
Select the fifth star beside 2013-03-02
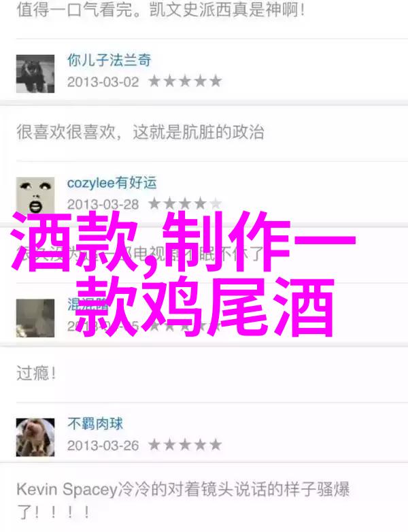coord(216,82)
